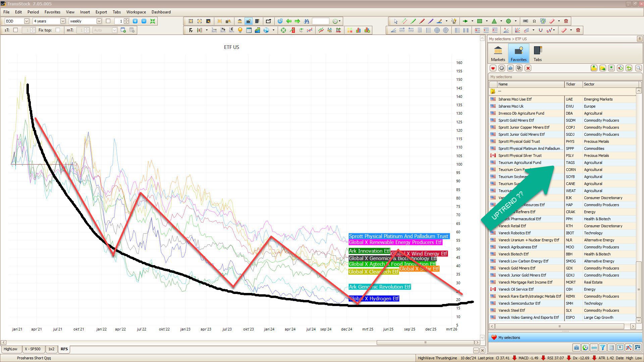The width and height of the screenshot is (644, 362).
Task: Click the red trash delete icon
Action: click(x=566, y=21)
